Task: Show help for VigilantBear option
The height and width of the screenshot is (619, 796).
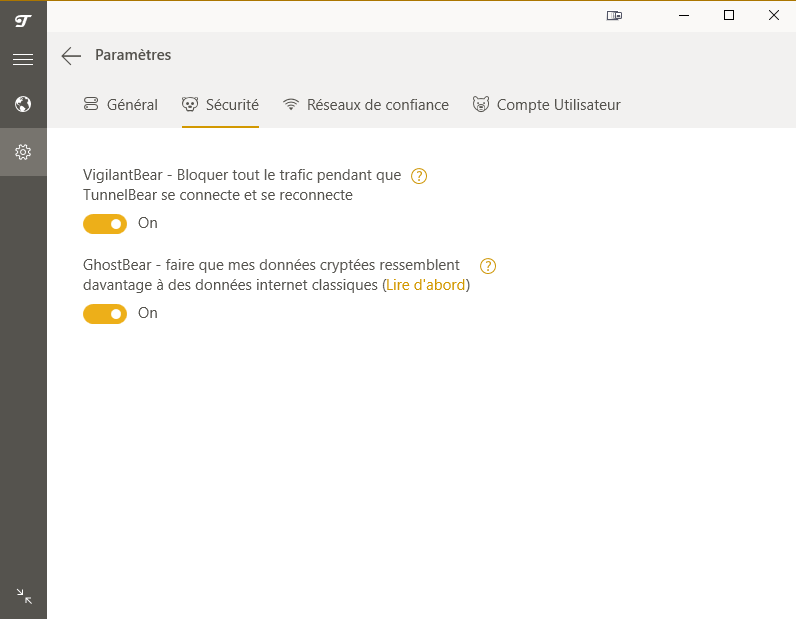Action: (419, 176)
